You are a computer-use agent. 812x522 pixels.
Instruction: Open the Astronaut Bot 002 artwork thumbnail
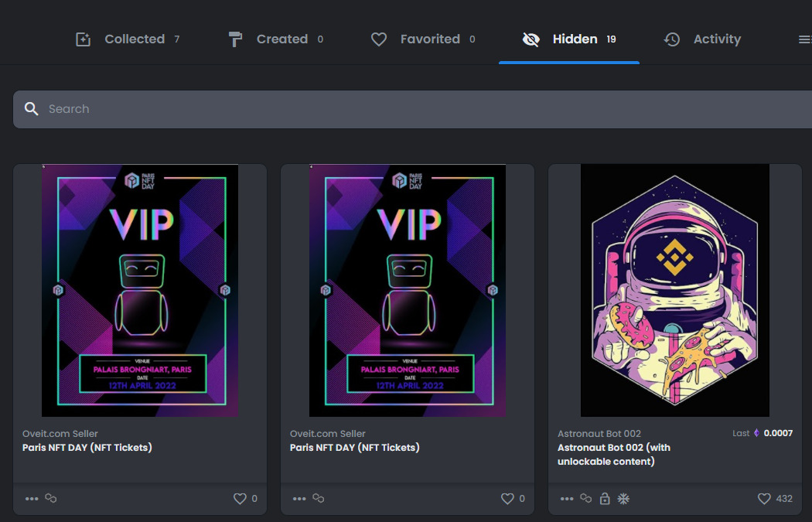675,291
